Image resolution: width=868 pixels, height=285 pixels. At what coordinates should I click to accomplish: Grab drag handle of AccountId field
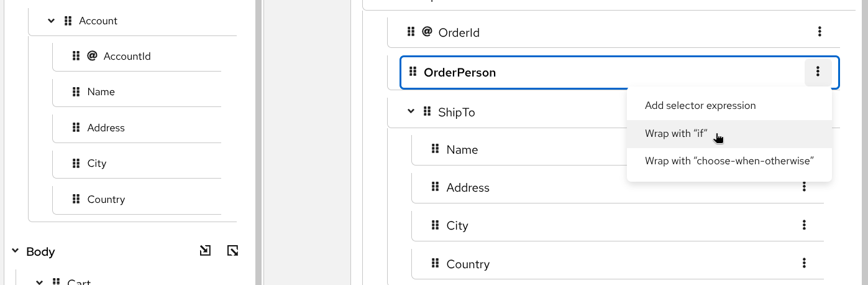click(76, 56)
